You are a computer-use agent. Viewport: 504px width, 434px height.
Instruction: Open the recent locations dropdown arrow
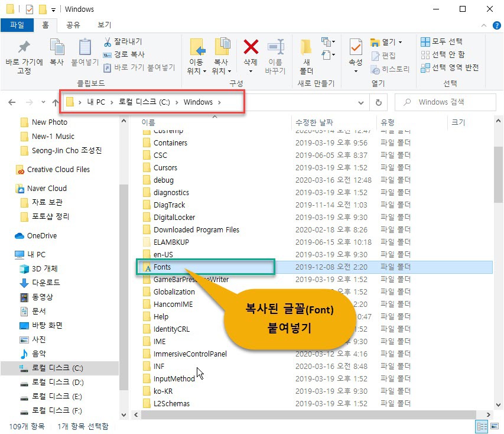(43, 102)
